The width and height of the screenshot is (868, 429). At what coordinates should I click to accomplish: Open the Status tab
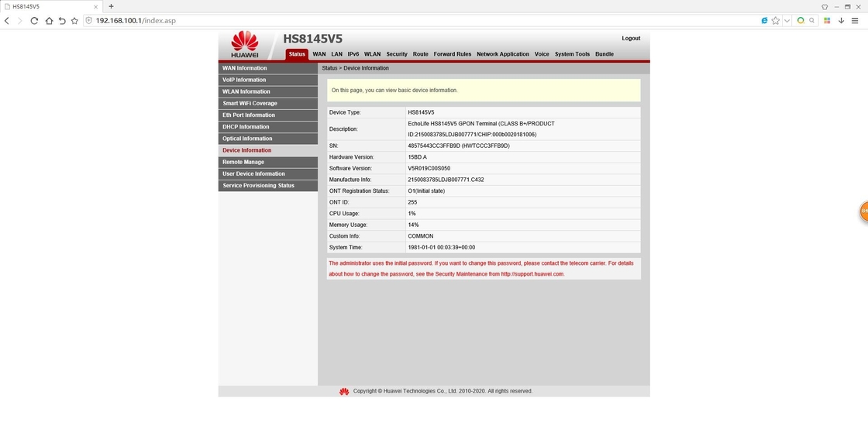point(297,54)
